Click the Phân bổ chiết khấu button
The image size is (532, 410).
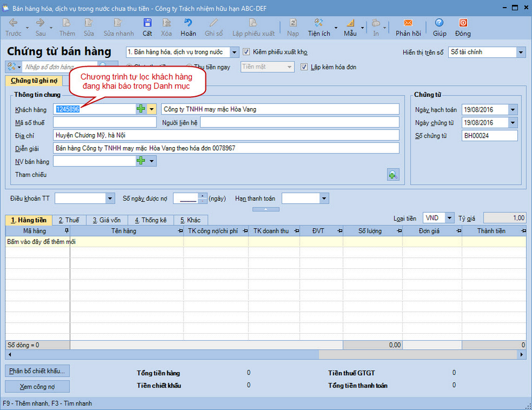[x=37, y=371]
